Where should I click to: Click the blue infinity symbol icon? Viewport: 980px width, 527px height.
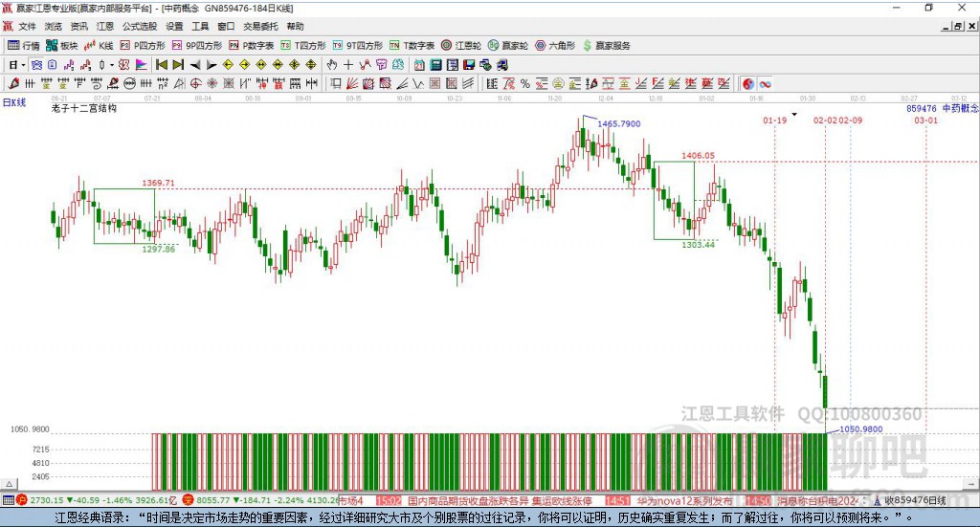coord(766,83)
